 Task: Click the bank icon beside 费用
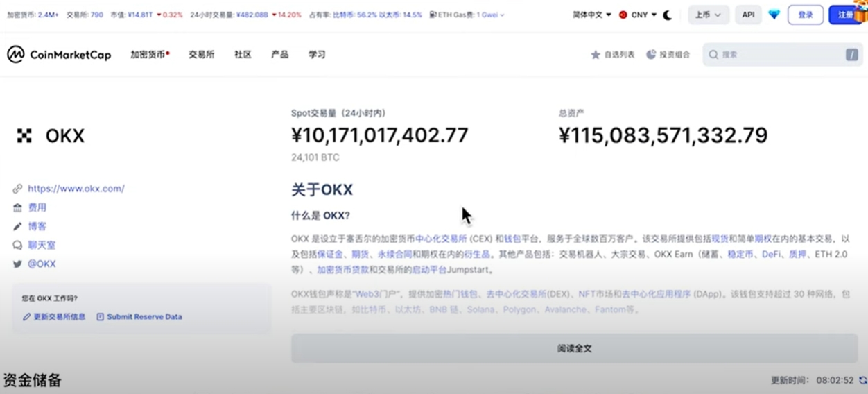[x=18, y=207]
